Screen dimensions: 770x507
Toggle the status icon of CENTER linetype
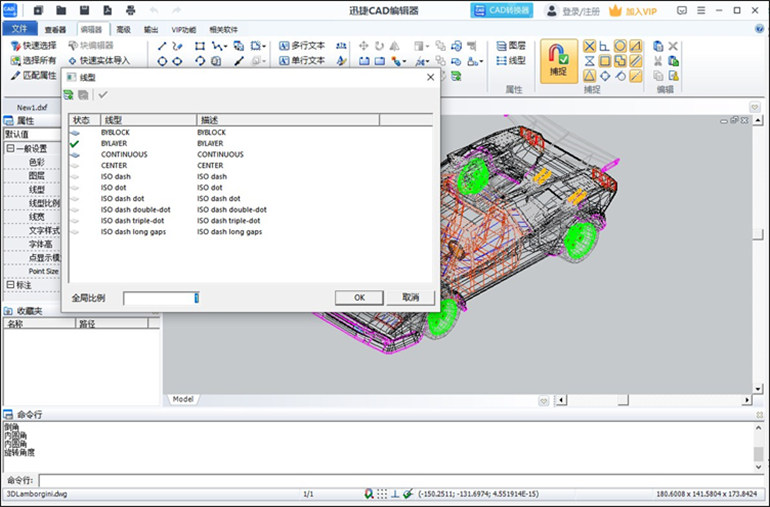click(x=75, y=166)
